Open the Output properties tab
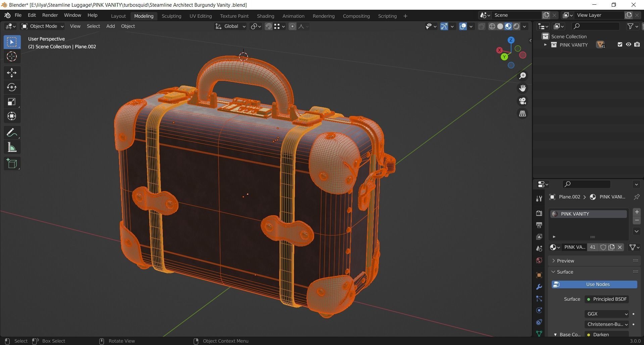The image size is (644, 345). point(539,225)
